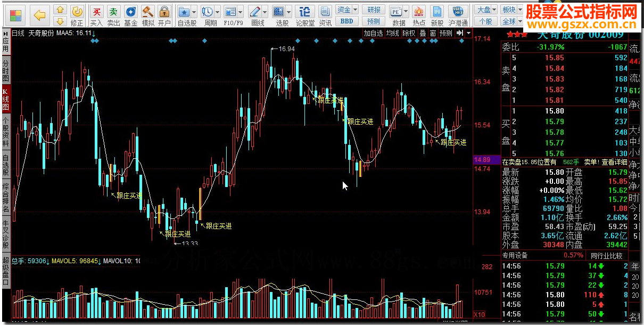Click the 13.33 low price marker
Image resolution: width=644 pixels, height=325 pixels.
[189, 243]
